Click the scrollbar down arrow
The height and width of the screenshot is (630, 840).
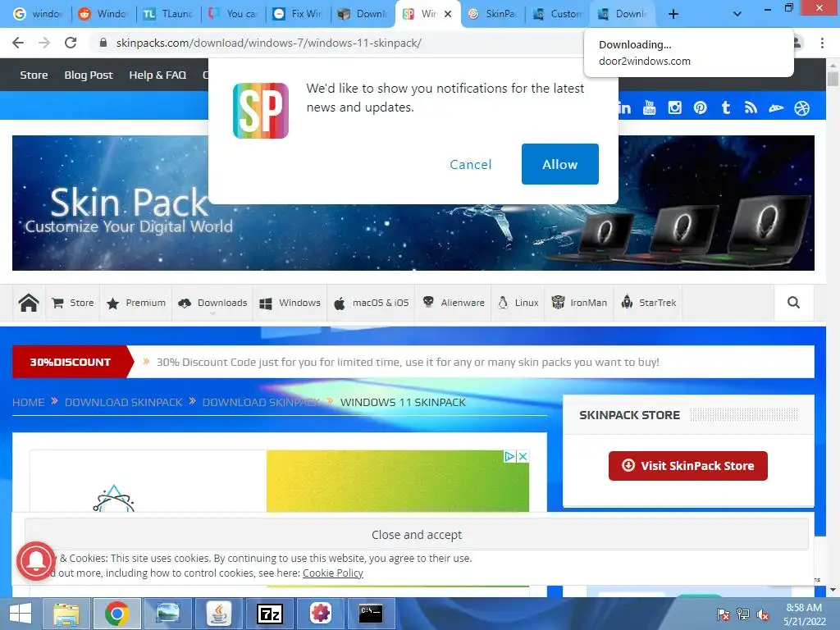coord(833,590)
